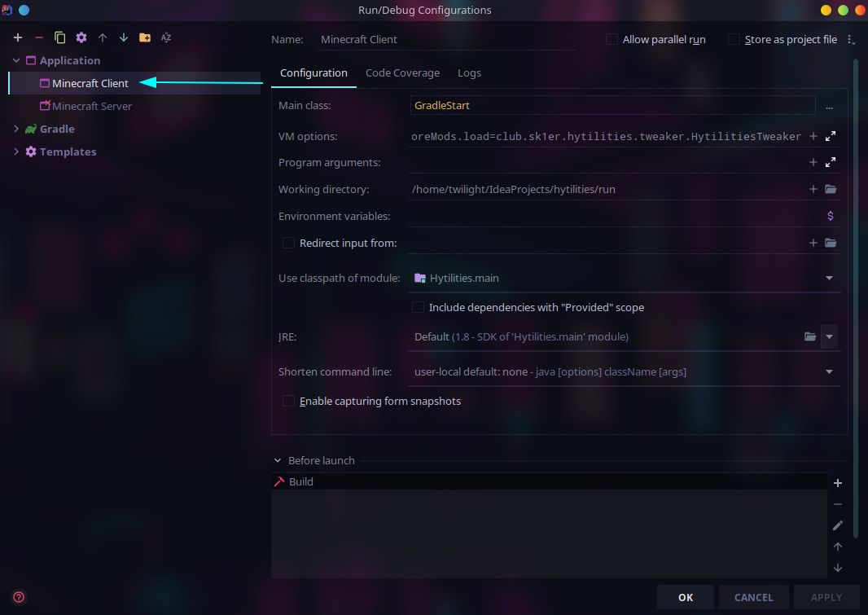Insert macro plus icon for VM options

(813, 136)
